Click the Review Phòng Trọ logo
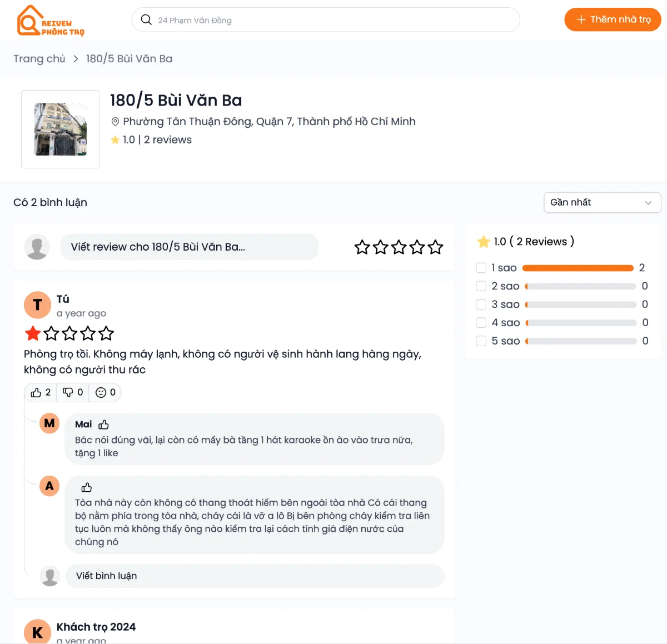The image size is (667, 644). click(50, 20)
